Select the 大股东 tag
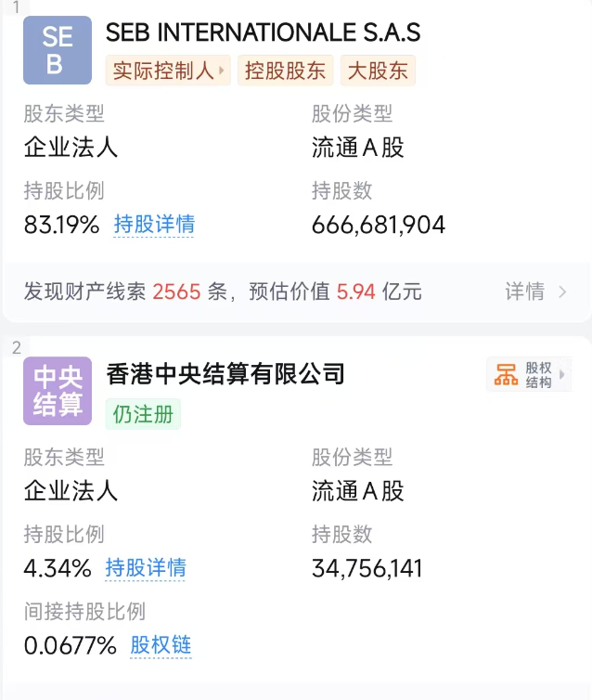Image resolution: width=592 pixels, height=700 pixels. pos(377,70)
